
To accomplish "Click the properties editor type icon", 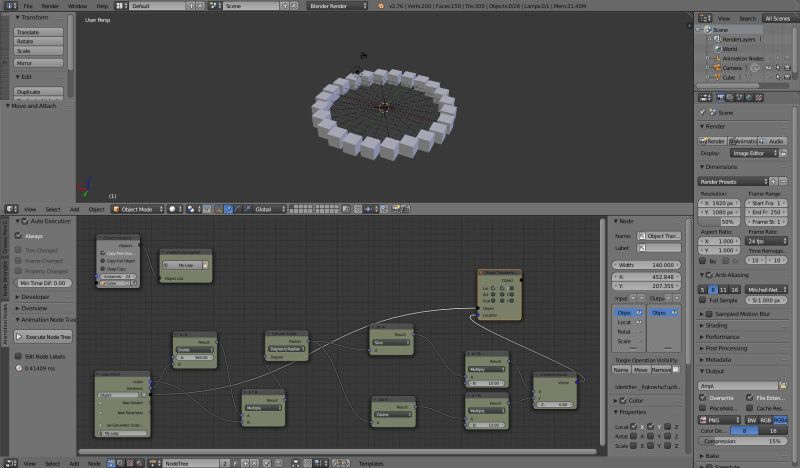I will point(705,97).
